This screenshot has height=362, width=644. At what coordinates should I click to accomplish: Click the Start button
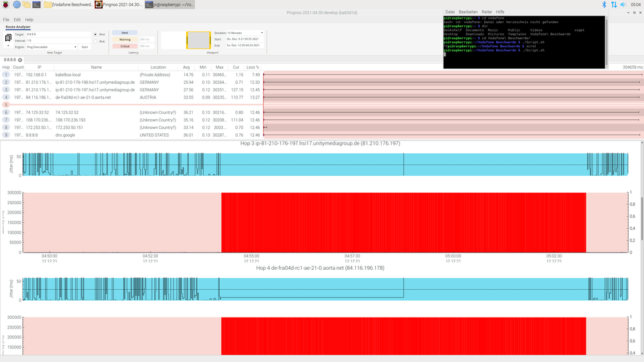pos(84,47)
